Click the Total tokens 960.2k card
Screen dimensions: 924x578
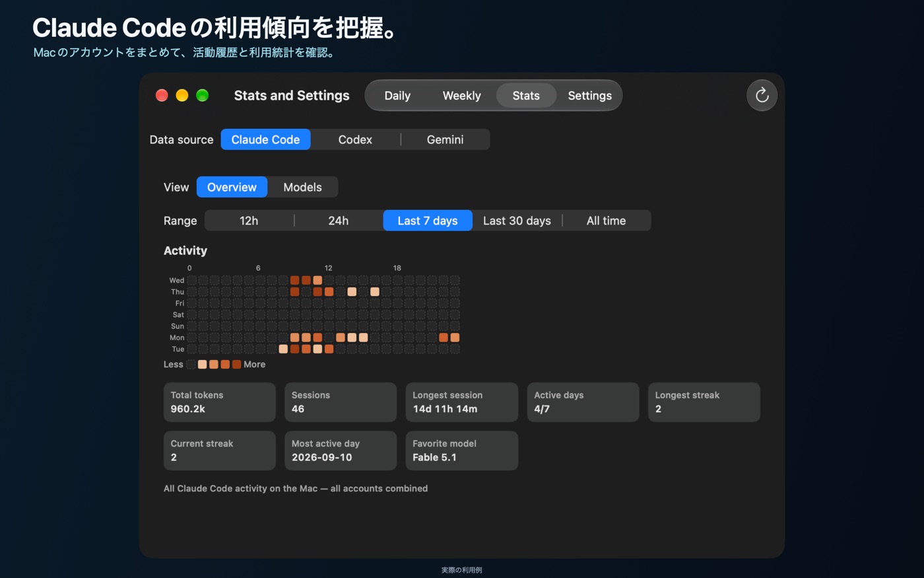click(220, 402)
